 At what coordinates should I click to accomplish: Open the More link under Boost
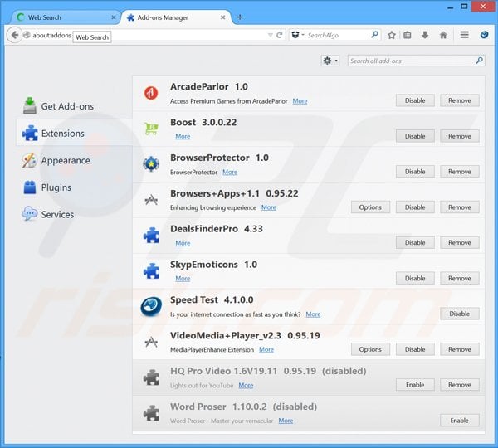click(x=183, y=136)
